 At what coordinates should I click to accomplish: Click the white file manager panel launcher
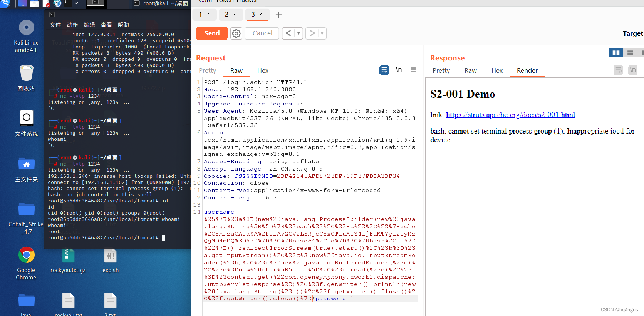pos(34,3)
